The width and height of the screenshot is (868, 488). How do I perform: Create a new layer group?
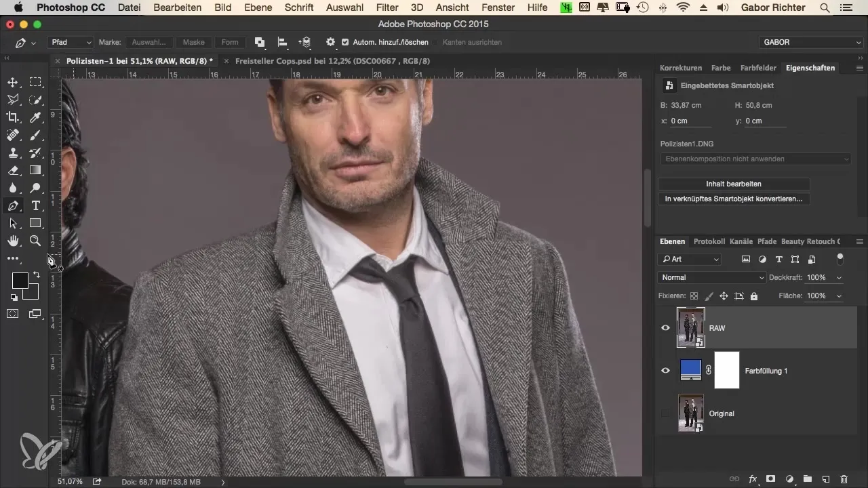tap(808, 479)
